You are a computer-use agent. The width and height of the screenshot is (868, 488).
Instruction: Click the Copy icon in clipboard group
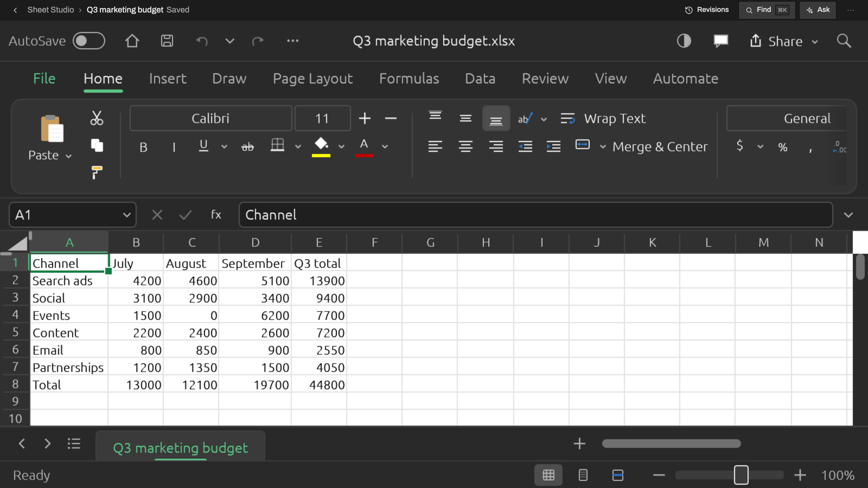(x=97, y=146)
